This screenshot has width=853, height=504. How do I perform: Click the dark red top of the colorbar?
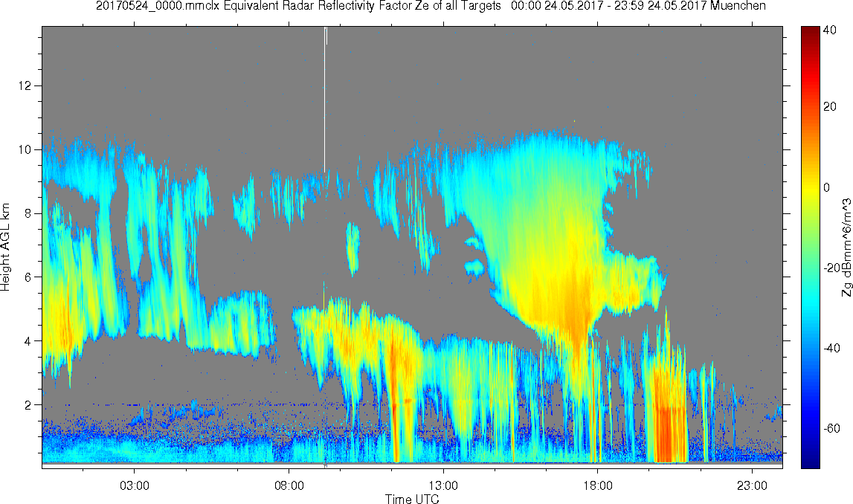[x=811, y=31]
